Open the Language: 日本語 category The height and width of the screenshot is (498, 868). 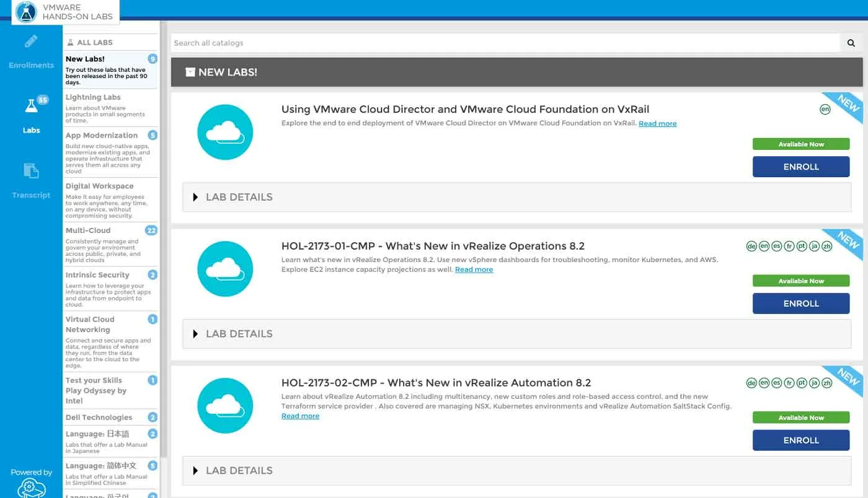110,442
